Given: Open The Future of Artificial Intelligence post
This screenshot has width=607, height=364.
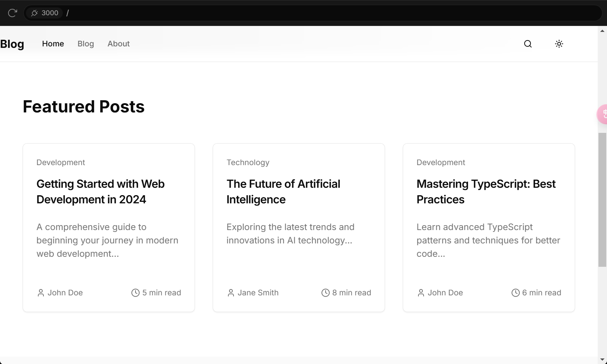Looking at the screenshot, I should (283, 191).
